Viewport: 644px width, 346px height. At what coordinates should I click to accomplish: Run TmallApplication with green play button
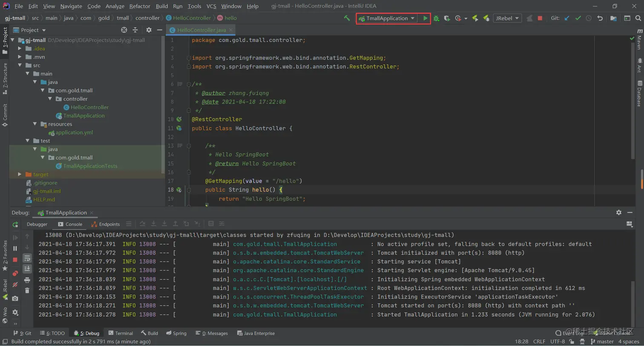coord(425,18)
